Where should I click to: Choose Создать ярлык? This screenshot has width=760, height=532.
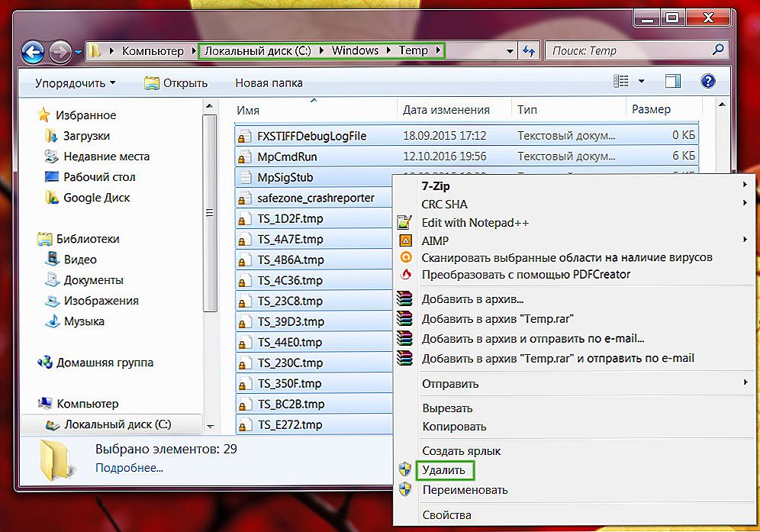click(575, 451)
